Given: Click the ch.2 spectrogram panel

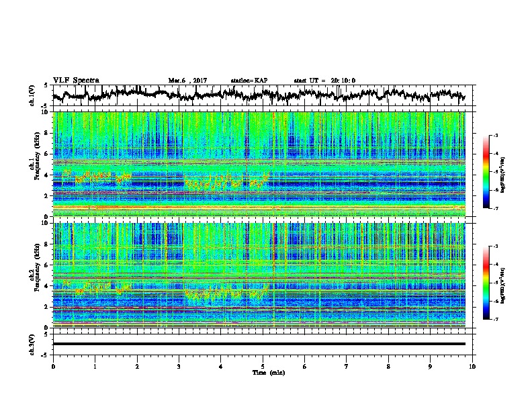Looking at the screenshot, I should tap(259, 275).
